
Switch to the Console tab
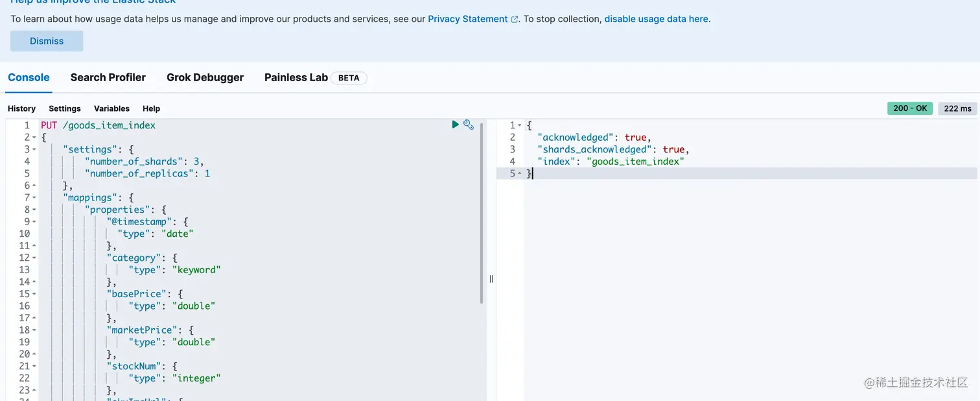coord(29,77)
